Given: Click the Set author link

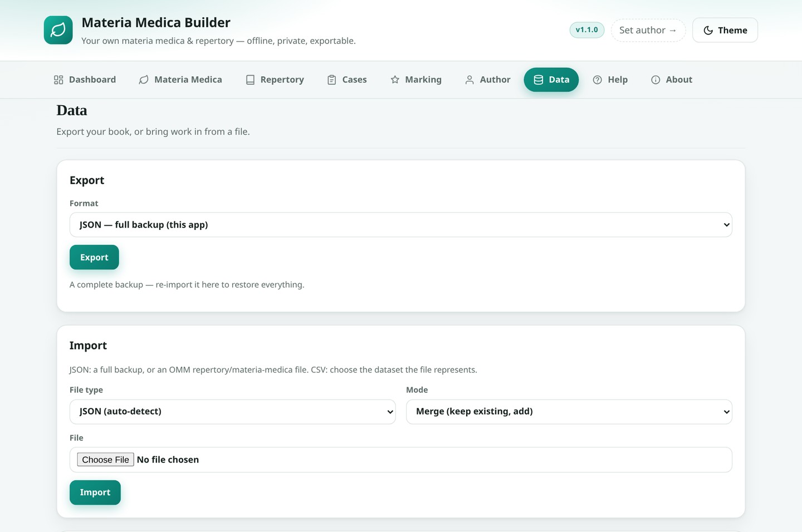Looking at the screenshot, I should point(648,30).
